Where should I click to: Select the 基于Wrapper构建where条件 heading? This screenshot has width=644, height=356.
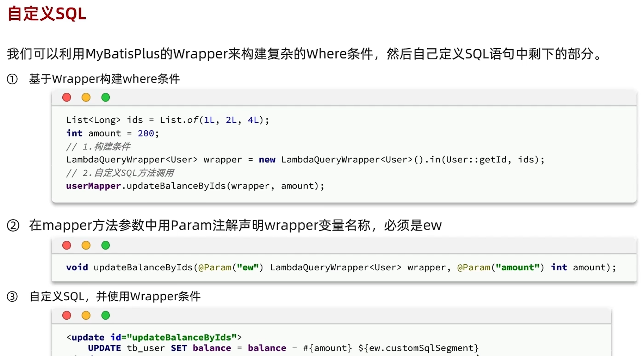click(x=104, y=79)
